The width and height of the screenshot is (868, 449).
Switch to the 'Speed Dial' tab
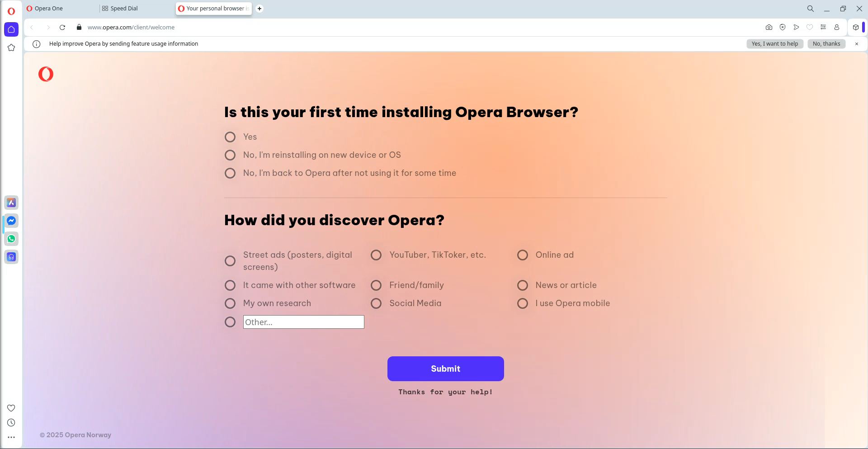click(137, 9)
